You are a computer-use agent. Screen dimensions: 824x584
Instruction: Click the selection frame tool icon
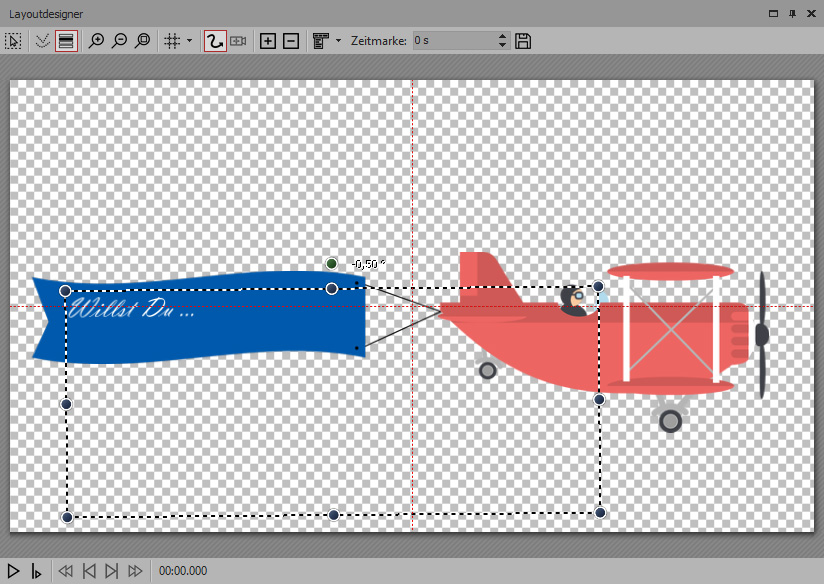pos(14,41)
